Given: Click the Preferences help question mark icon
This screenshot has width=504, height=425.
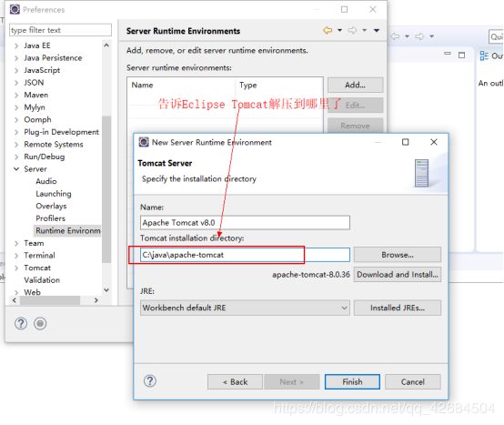Looking at the screenshot, I should coord(21,323).
